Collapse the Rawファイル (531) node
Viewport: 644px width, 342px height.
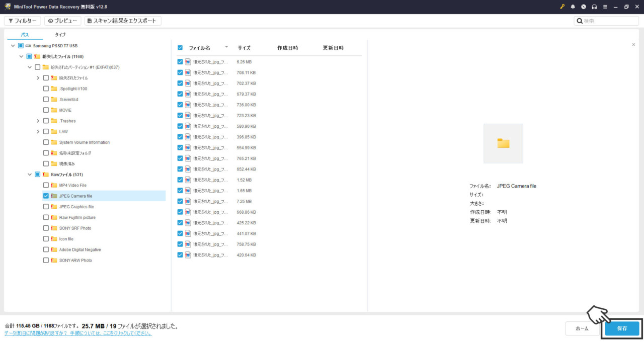tap(29, 174)
